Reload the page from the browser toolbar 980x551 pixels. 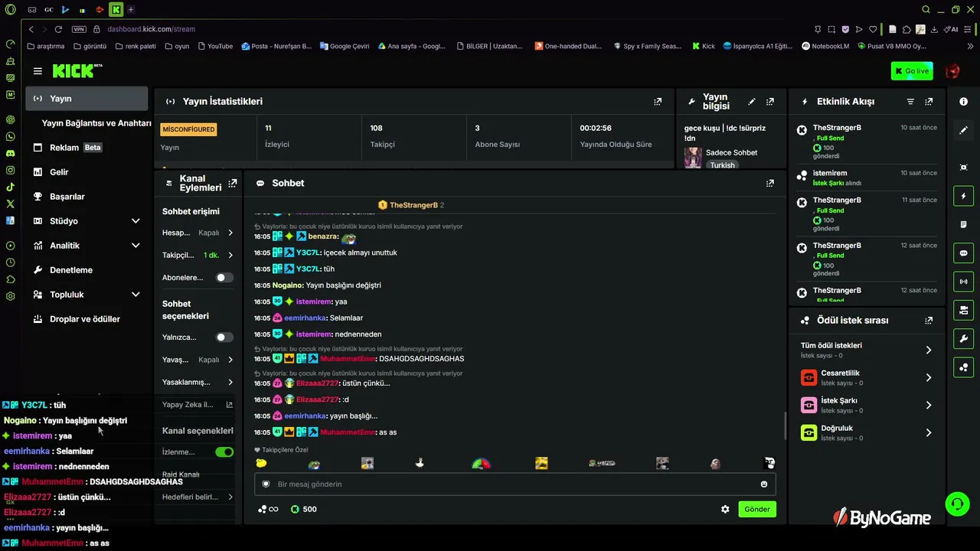pyautogui.click(x=58, y=29)
